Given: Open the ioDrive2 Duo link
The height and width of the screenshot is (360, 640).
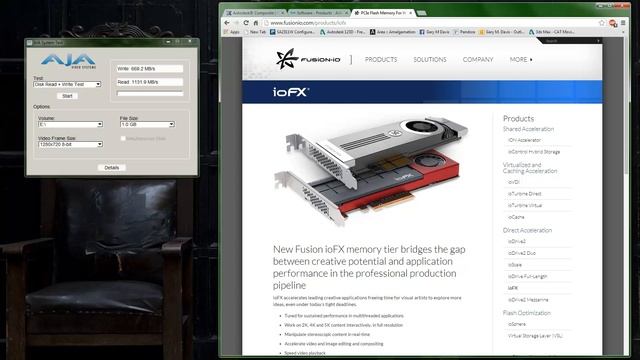Looking at the screenshot, I should [x=522, y=253].
